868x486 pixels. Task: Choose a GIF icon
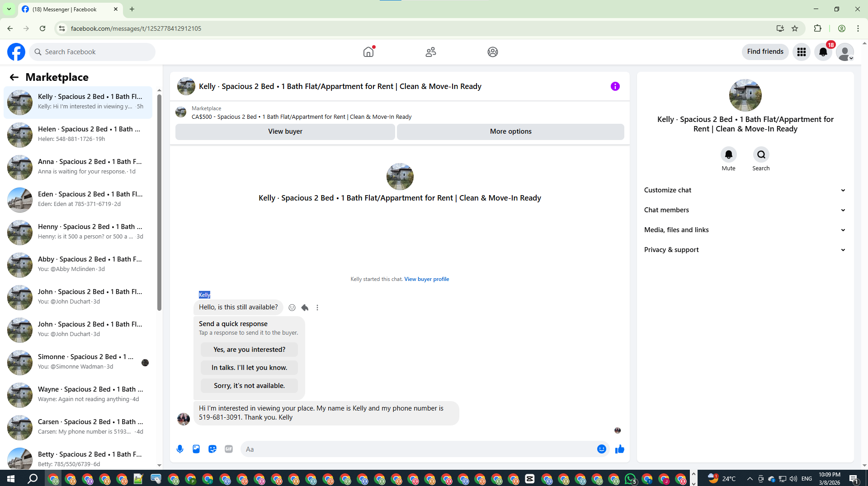(x=229, y=449)
